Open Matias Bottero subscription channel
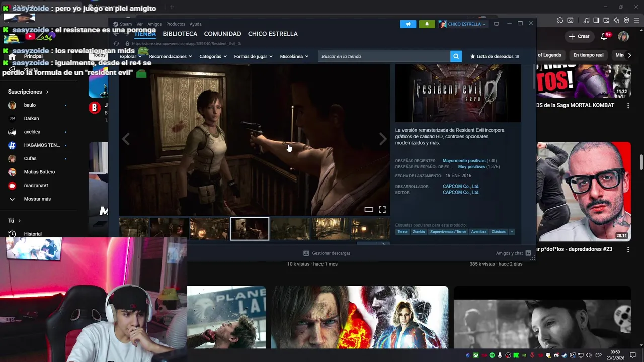 (39, 172)
